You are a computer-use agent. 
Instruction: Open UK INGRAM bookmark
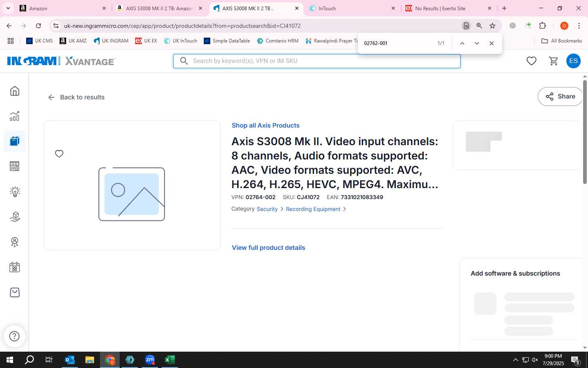111,41
